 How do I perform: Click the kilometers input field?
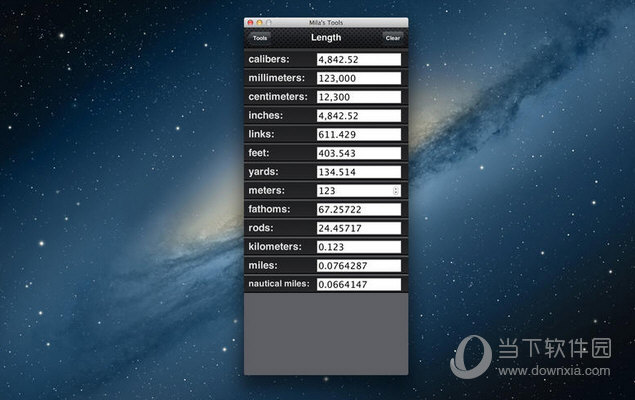tap(359, 247)
